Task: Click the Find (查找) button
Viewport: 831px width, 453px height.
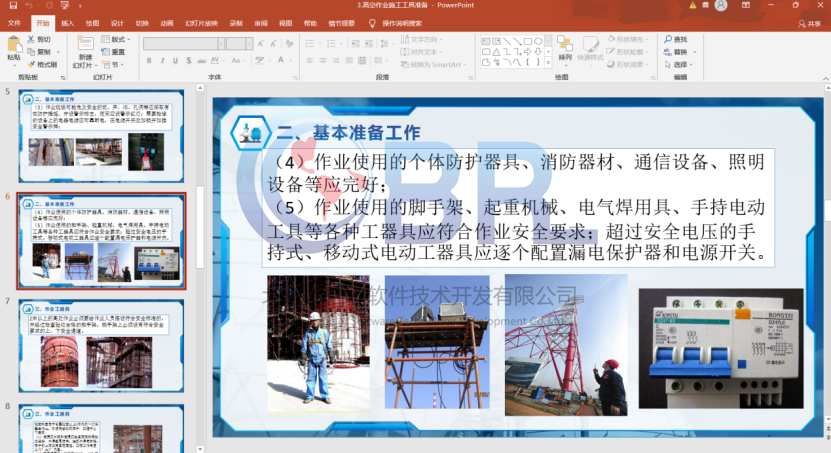Action: 676,39
